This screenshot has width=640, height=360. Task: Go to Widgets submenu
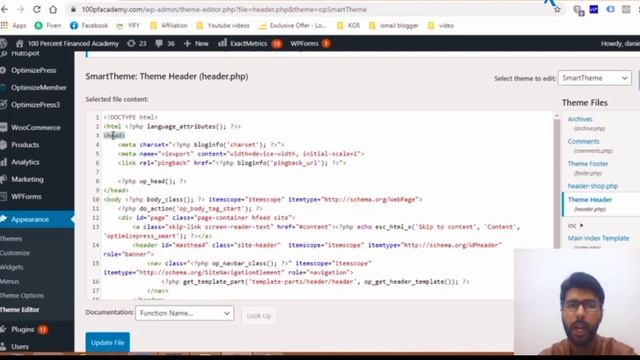click(x=12, y=267)
